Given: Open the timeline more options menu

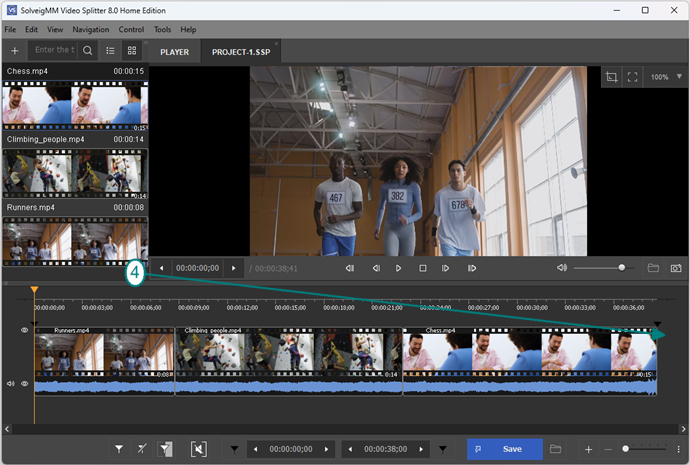Looking at the screenshot, I should coord(678,449).
